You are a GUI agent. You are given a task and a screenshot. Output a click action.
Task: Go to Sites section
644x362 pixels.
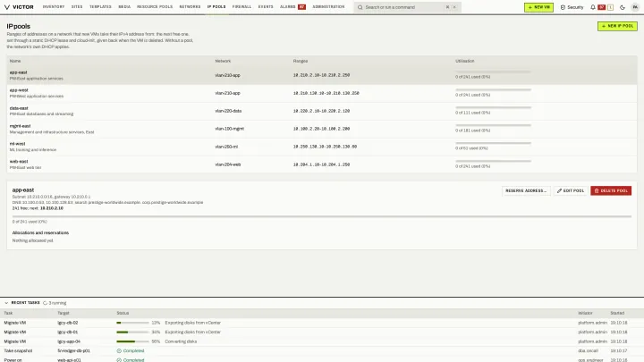[77, 7]
